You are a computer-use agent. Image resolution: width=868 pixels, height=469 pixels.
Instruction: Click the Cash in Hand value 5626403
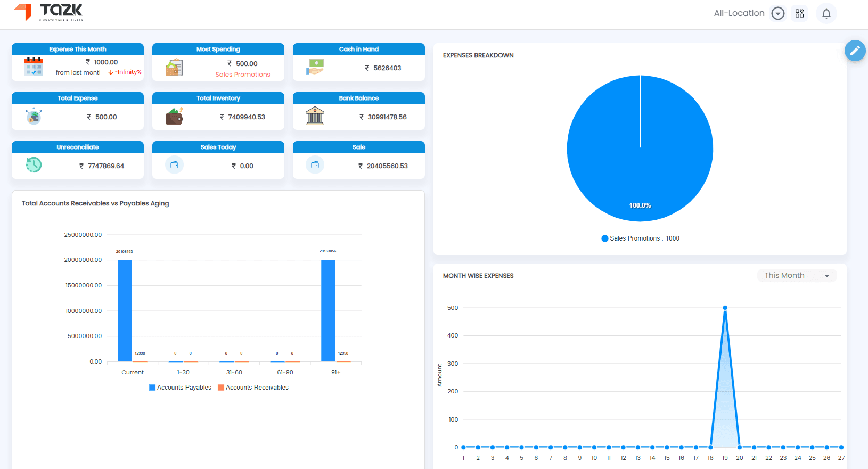pos(387,68)
